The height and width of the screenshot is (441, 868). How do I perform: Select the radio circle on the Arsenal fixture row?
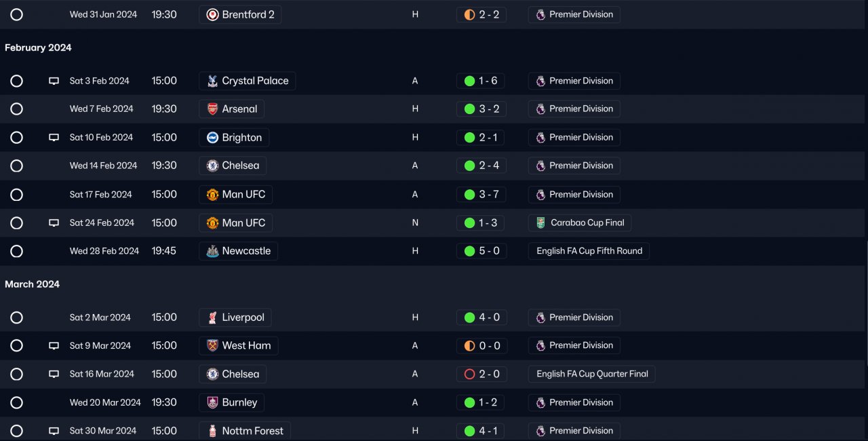[17, 109]
